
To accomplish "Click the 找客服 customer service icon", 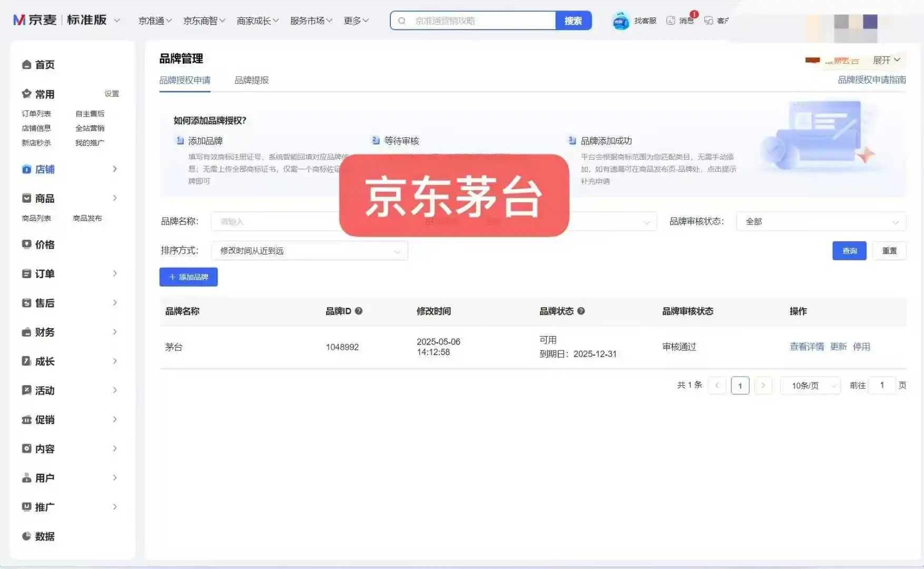I will point(634,21).
